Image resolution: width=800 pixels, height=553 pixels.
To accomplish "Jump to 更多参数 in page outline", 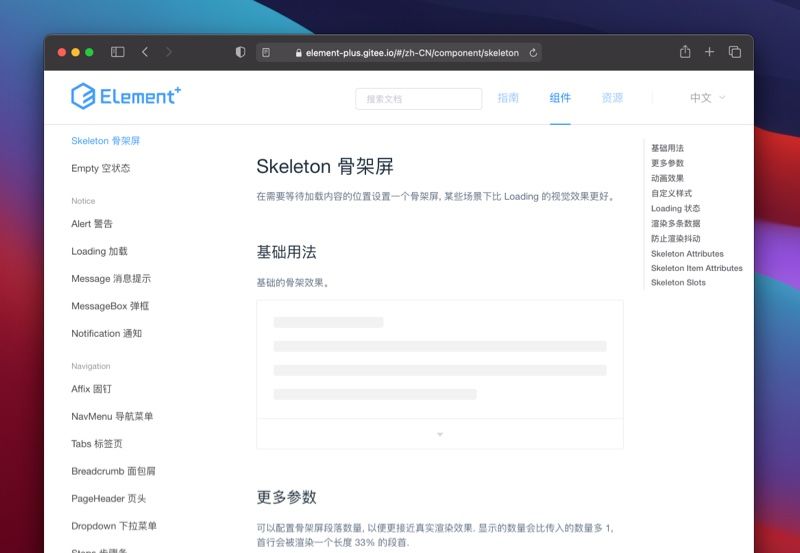I will (667, 163).
